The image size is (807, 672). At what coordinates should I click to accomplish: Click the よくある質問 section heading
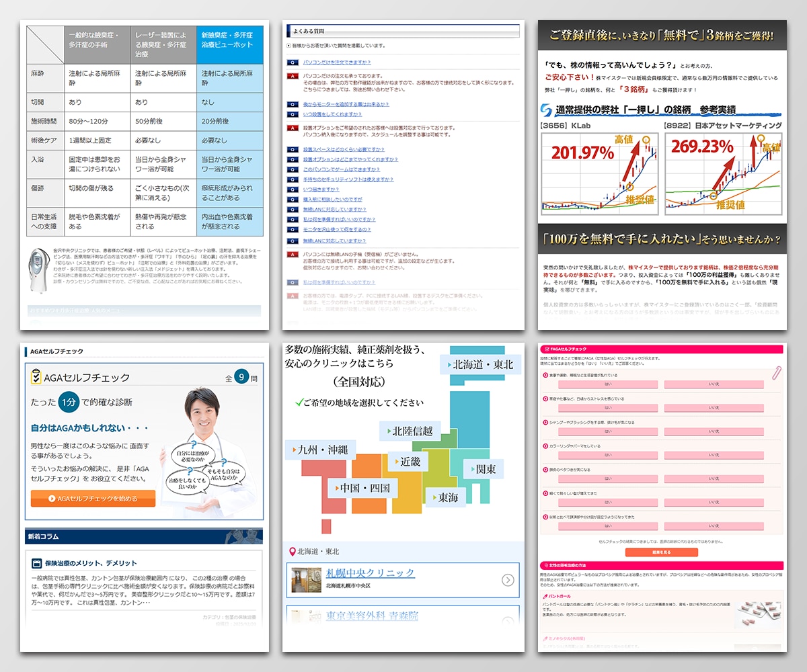403,30
